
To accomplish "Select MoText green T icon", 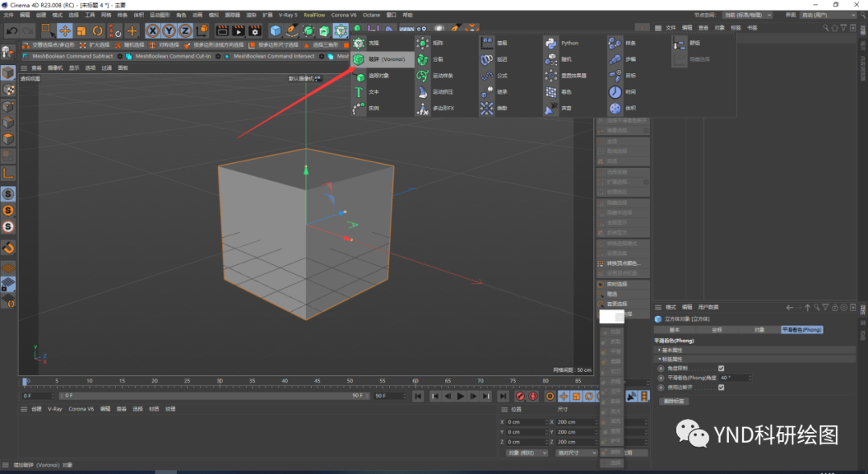I will tap(358, 92).
